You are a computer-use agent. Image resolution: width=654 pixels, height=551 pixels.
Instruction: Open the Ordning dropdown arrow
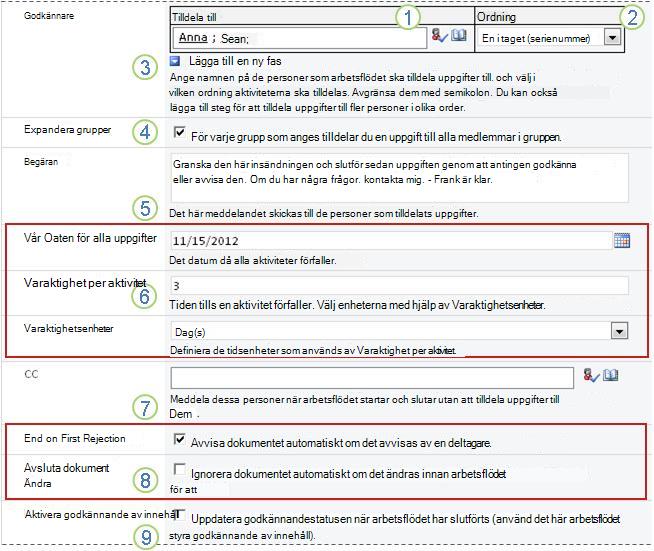tap(612, 38)
